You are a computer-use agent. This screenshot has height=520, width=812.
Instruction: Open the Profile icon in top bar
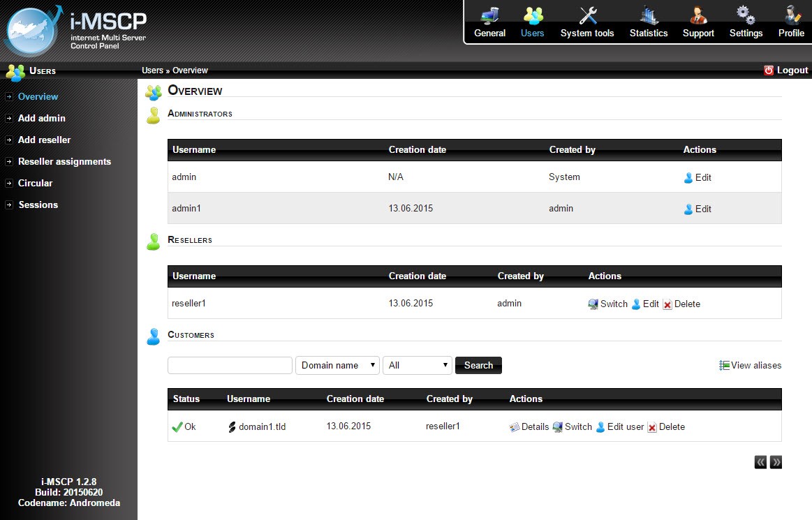(x=791, y=16)
